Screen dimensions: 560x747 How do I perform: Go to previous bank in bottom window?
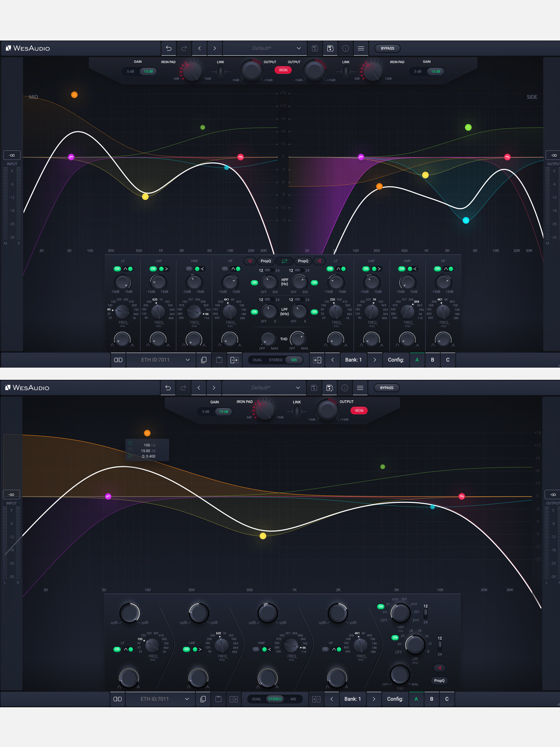click(x=332, y=699)
